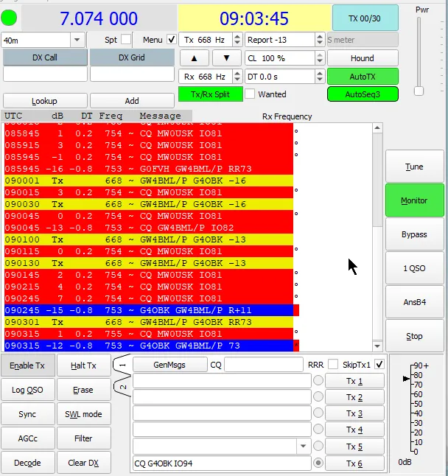Viewport: 448px width, 476px height.
Task: Uncheck the SkipTx1 checkbox
Action: [379, 364]
